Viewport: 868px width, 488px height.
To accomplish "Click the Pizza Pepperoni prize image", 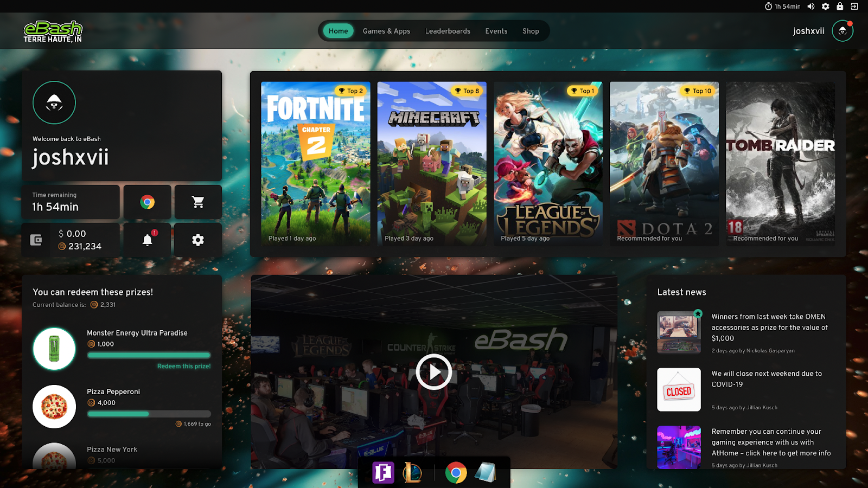I will (54, 407).
